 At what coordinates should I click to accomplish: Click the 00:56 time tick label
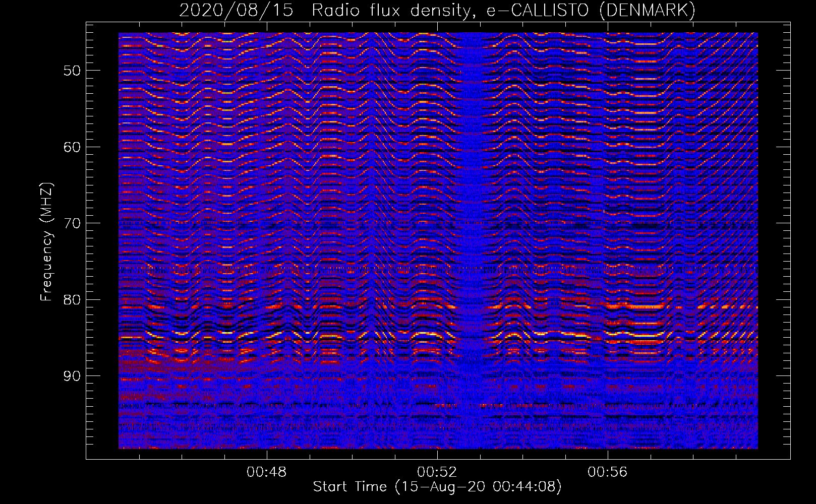click(607, 472)
